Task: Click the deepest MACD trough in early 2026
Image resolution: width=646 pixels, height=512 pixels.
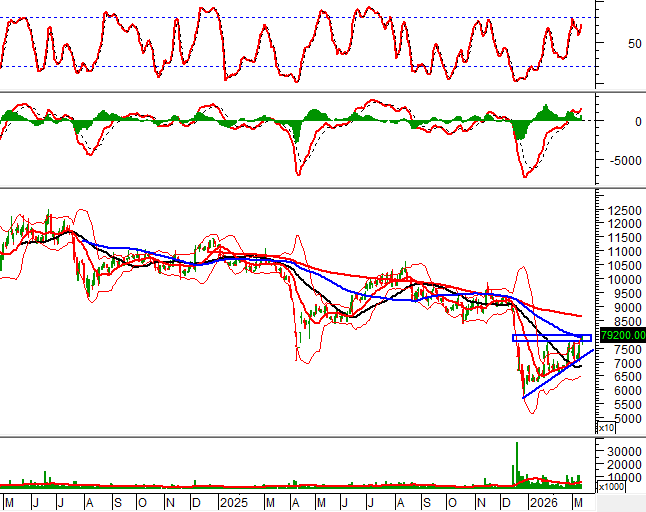Action: [526, 176]
